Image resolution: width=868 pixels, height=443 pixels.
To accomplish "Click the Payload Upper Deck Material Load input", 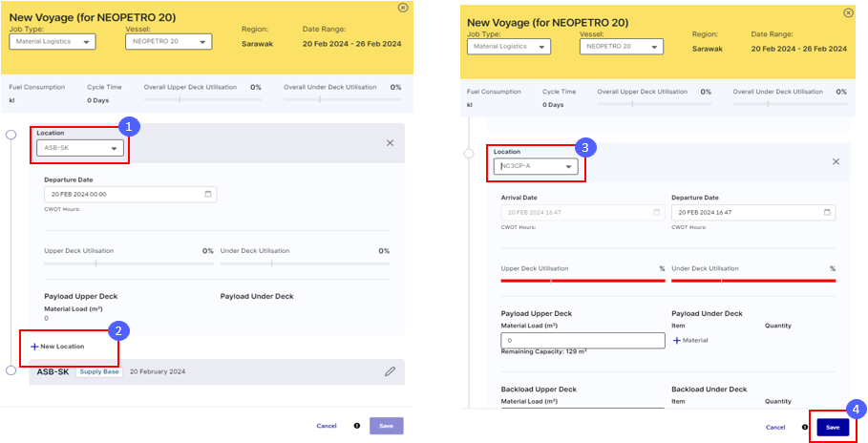I will pos(582,341).
